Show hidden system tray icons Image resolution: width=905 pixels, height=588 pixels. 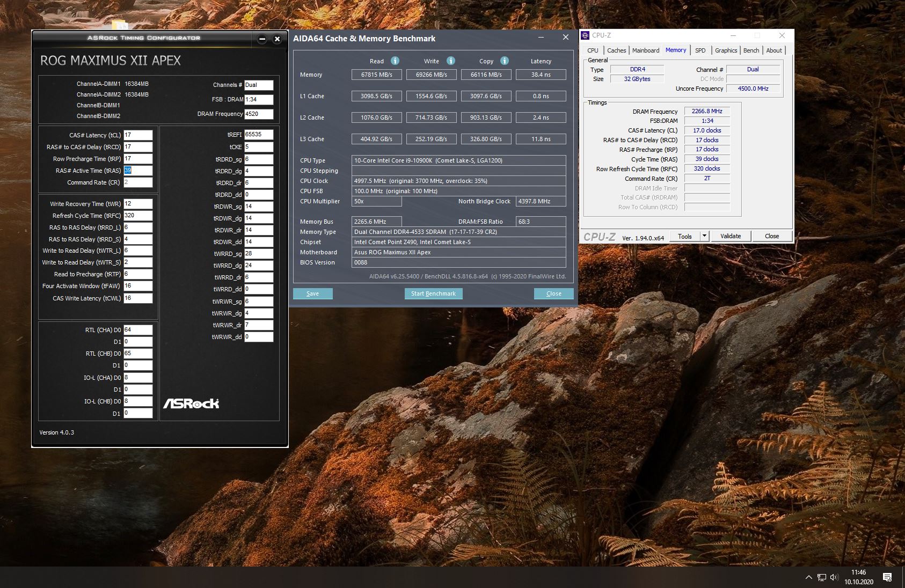coord(809,577)
